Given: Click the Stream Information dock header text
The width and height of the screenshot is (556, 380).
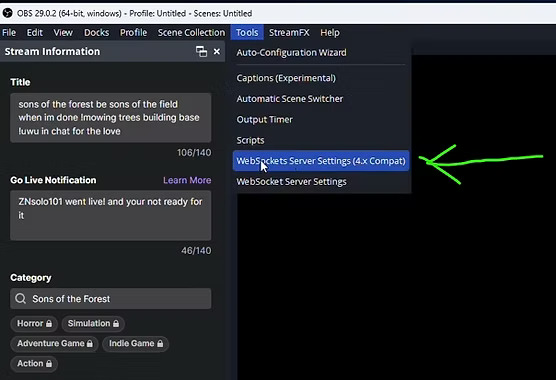Looking at the screenshot, I should (x=52, y=52).
